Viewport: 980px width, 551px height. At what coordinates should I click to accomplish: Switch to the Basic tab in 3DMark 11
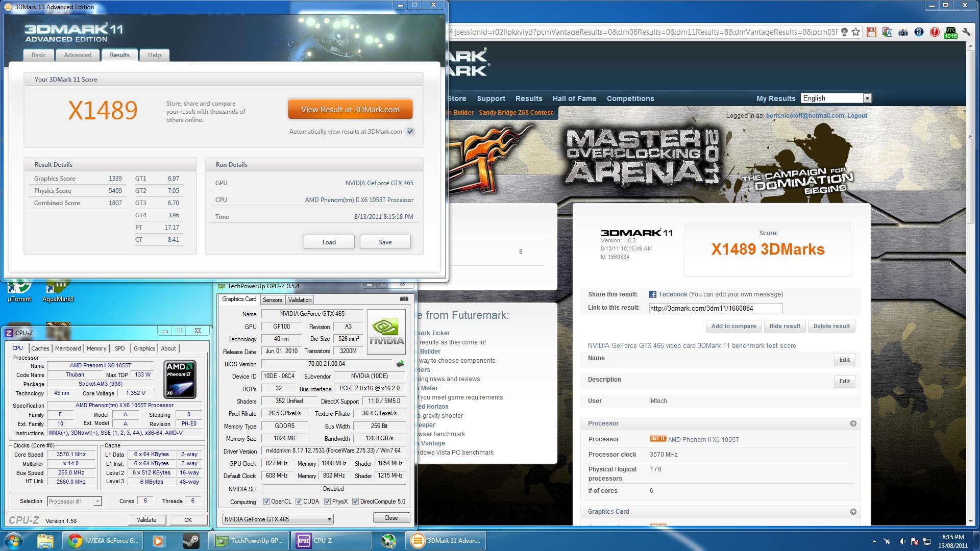39,55
